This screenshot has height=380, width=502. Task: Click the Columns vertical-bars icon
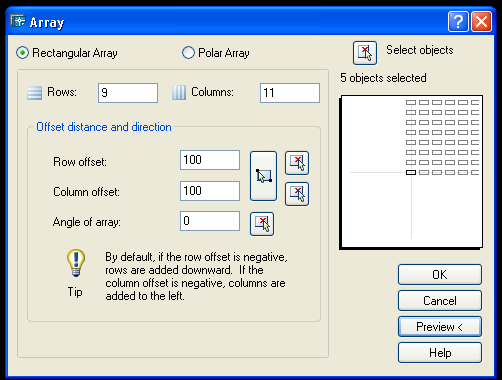[x=179, y=93]
